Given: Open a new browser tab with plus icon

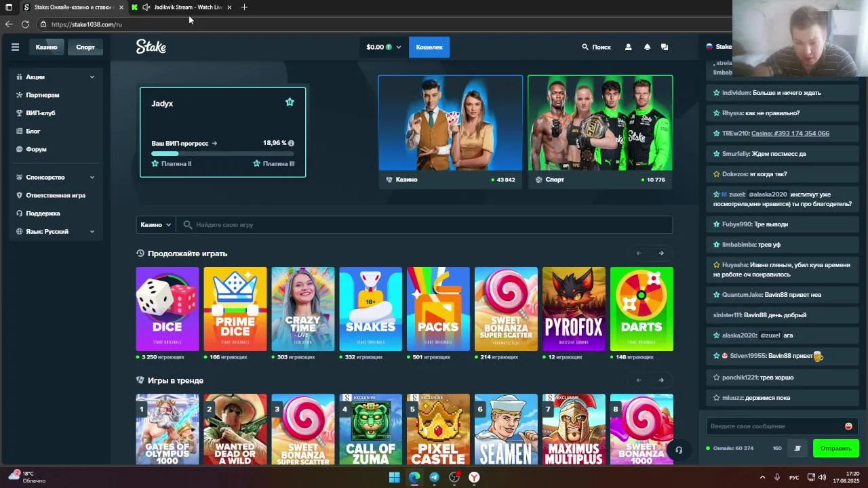Looking at the screenshot, I should pyautogui.click(x=244, y=7).
